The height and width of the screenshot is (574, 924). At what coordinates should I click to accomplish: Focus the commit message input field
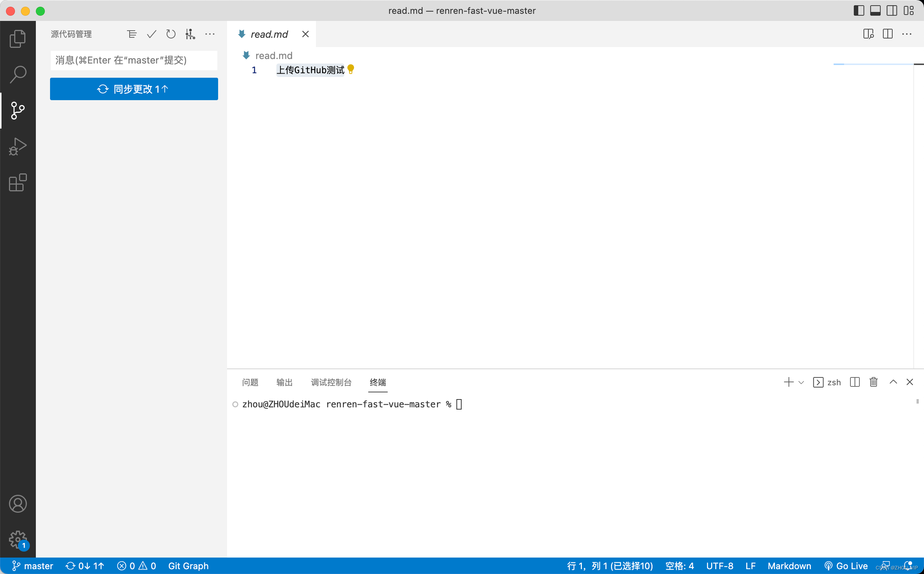pos(134,61)
